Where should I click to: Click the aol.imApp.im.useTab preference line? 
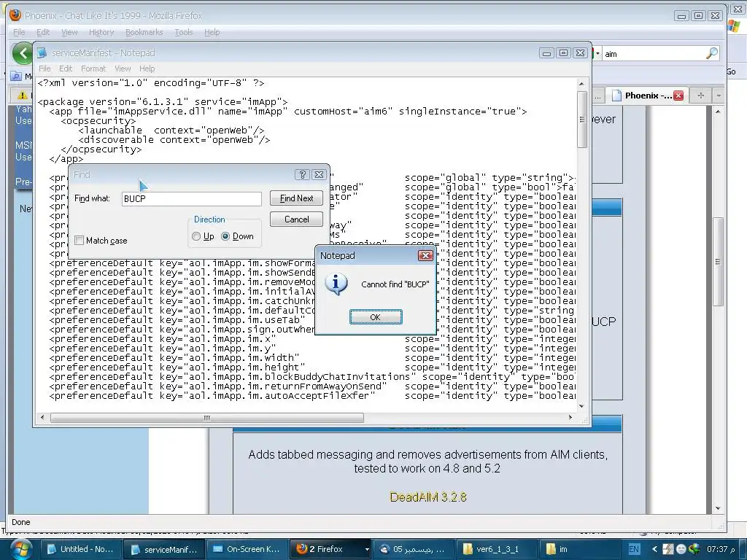pos(312,320)
